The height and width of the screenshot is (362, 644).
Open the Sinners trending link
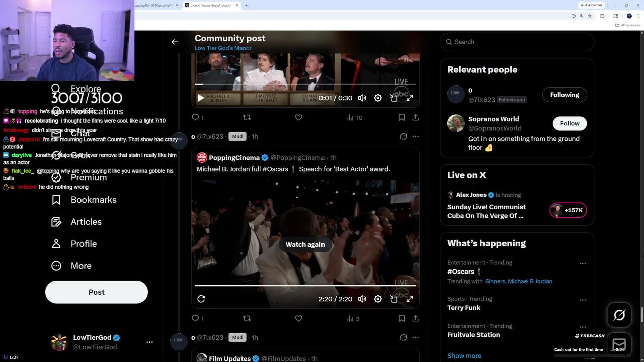(495, 281)
